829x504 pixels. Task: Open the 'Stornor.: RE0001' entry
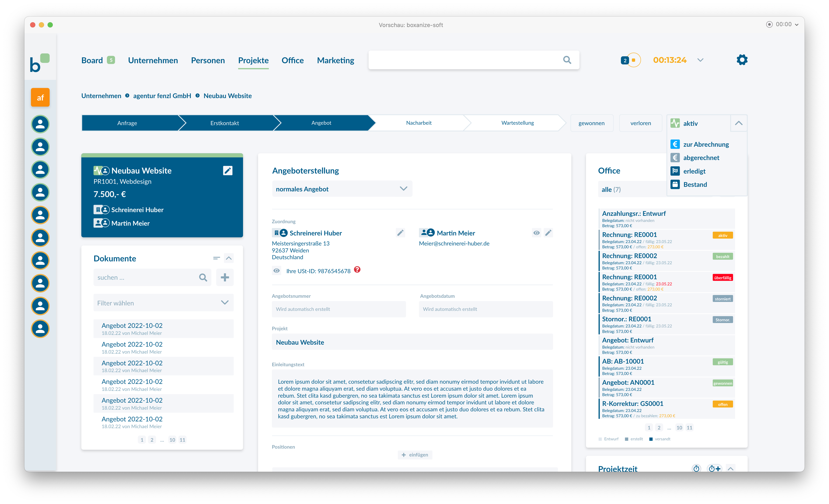coord(667,324)
